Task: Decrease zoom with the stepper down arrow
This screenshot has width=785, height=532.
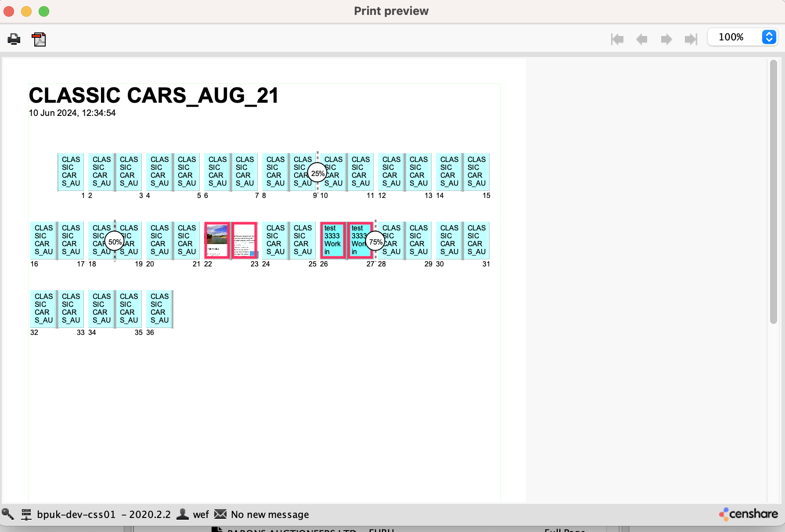Action: [x=768, y=40]
